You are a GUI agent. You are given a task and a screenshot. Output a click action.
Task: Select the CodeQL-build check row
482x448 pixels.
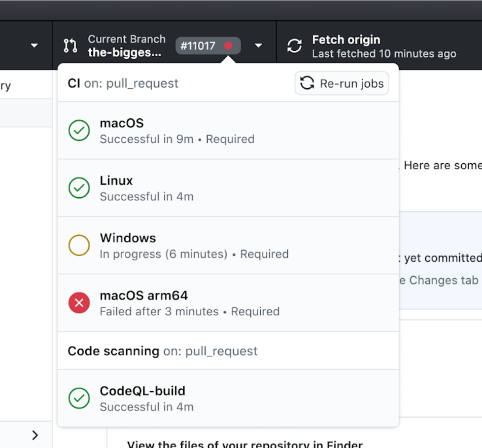click(x=228, y=398)
